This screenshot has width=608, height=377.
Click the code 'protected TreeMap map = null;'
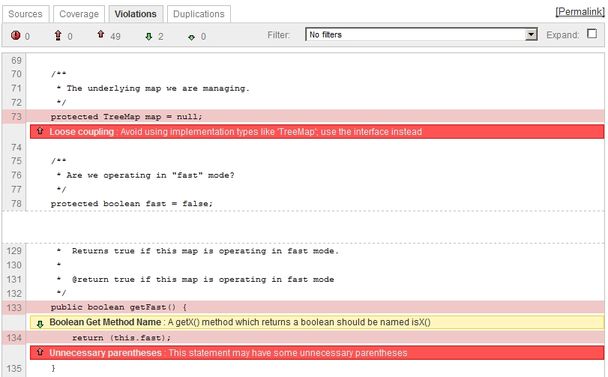[x=126, y=117]
